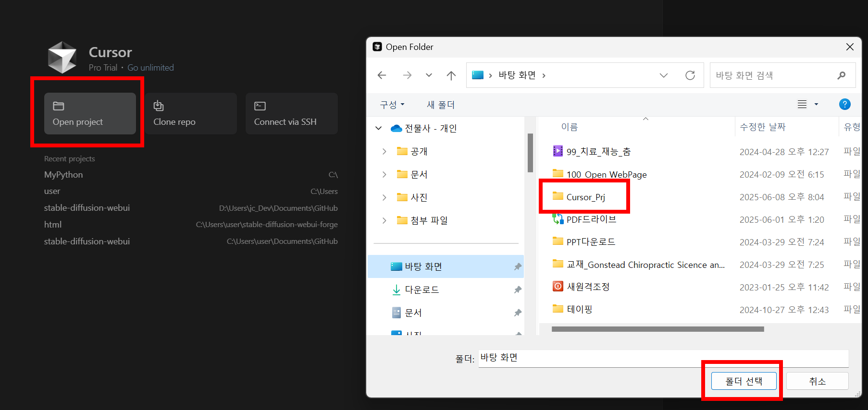Open the 구성 menu

[x=392, y=105]
